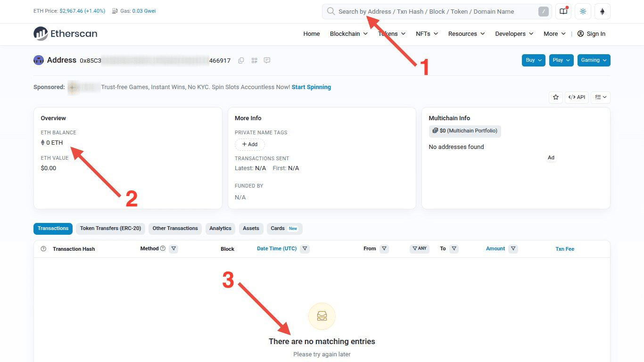The width and height of the screenshot is (644, 362).
Task: Click the 0.03 Gwei gas link
Action: point(144,11)
